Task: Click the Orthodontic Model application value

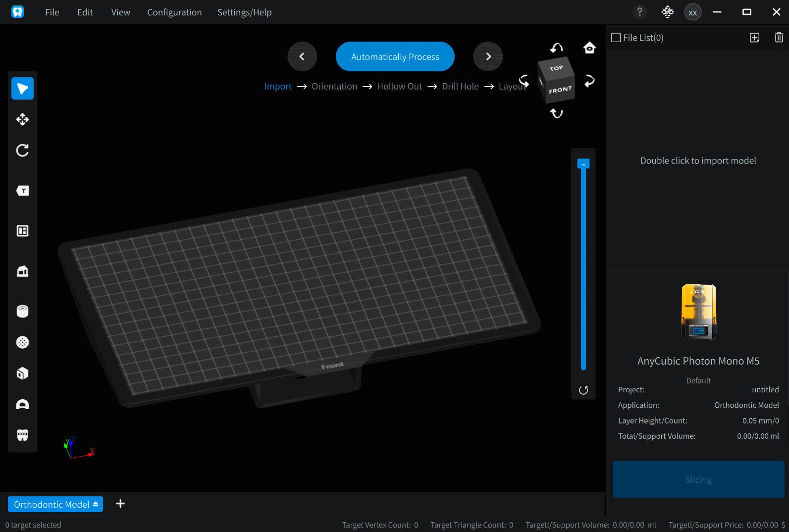Action: click(x=746, y=405)
